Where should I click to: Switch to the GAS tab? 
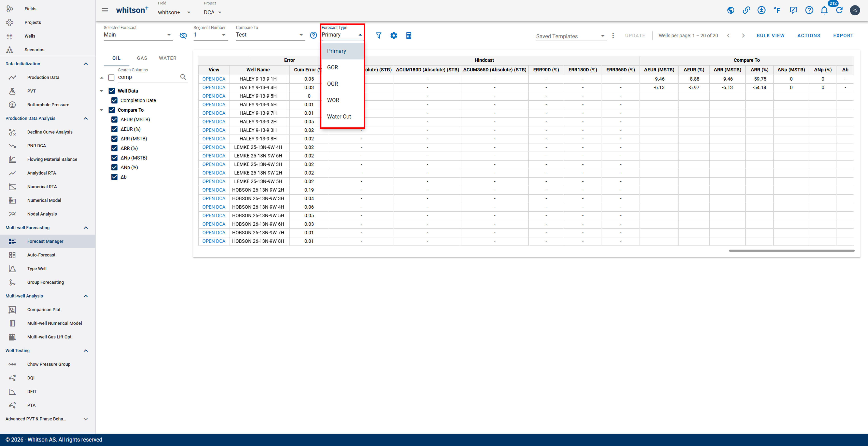click(x=142, y=58)
